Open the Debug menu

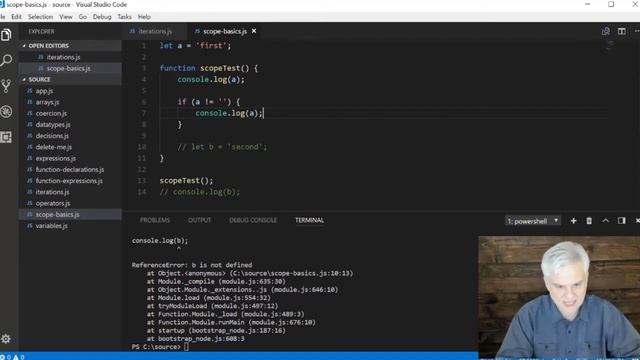coord(102,17)
